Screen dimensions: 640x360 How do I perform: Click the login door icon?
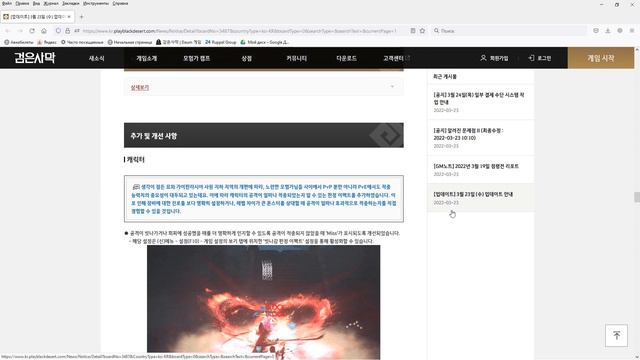coord(531,58)
